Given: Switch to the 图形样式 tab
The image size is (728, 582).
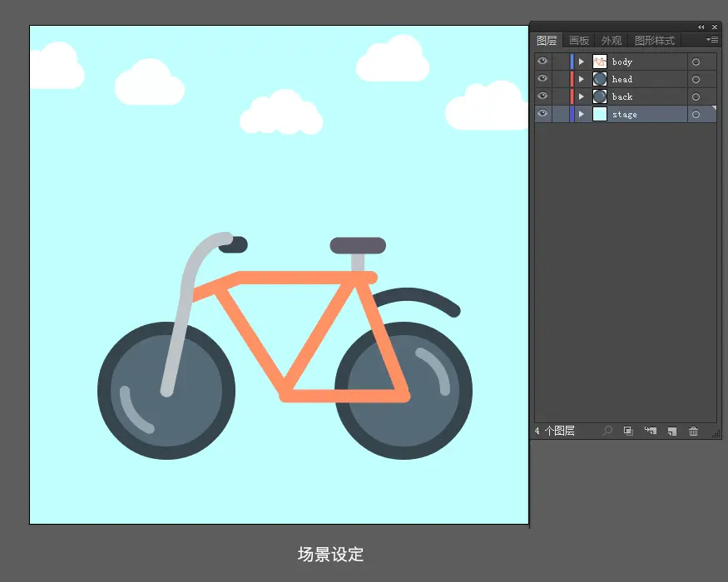Looking at the screenshot, I should click(x=655, y=41).
